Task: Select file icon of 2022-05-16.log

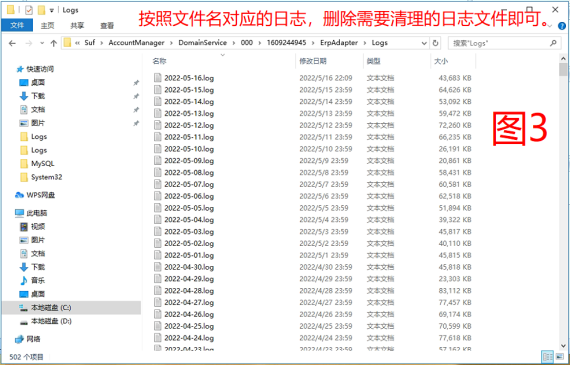Action: pyautogui.click(x=157, y=78)
